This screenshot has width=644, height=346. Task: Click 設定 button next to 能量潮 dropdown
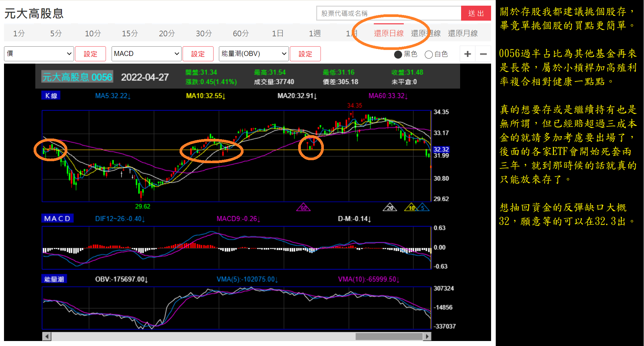coord(305,54)
